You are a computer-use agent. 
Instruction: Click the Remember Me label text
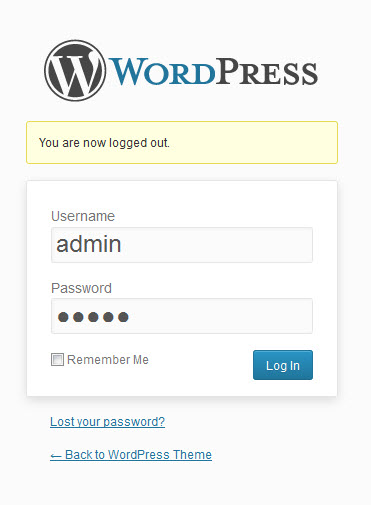coord(108,360)
